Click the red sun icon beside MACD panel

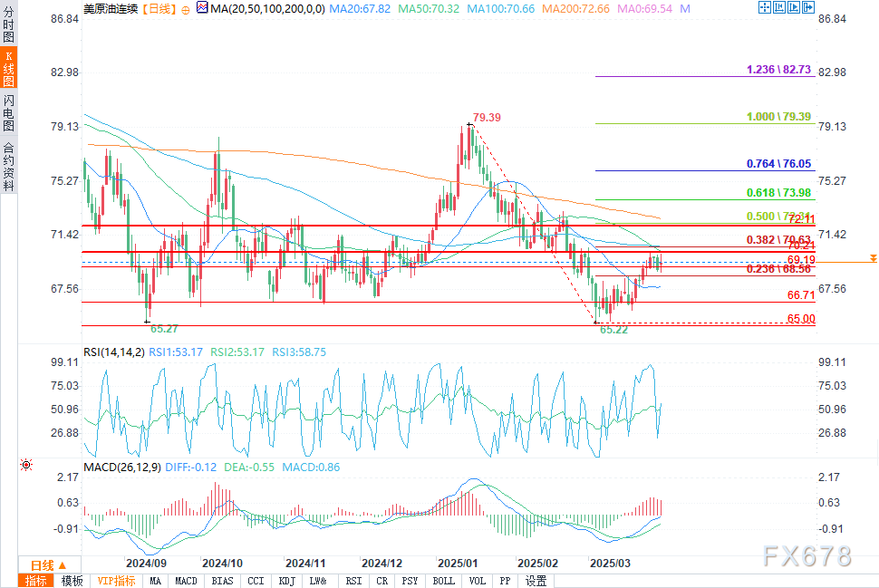[25, 465]
